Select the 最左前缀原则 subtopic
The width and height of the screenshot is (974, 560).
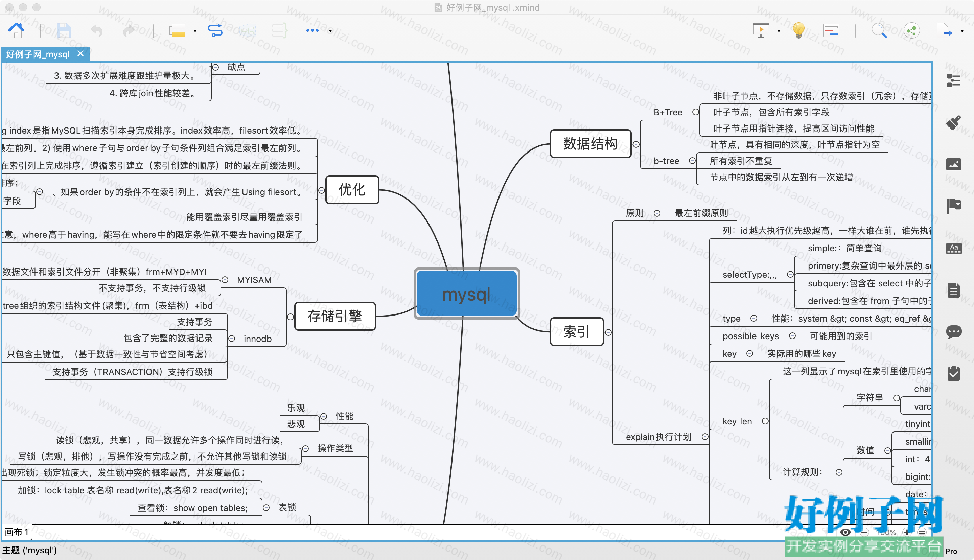701,213
